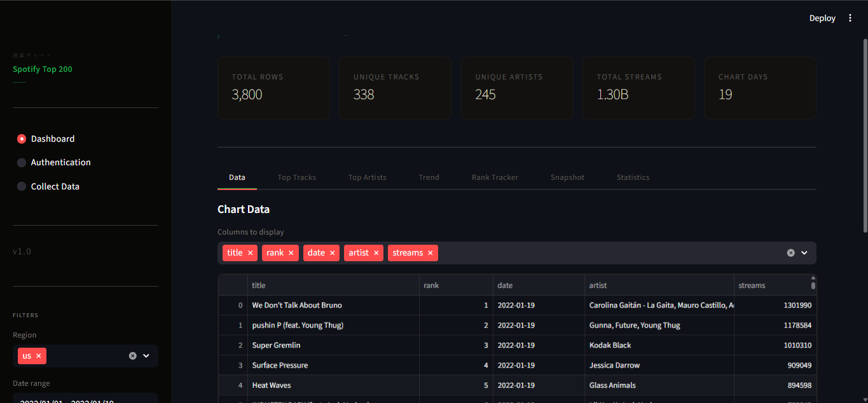The height and width of the screenshot is (403, 868).
Task: Remove the "date" column pill
Action: 332,252
